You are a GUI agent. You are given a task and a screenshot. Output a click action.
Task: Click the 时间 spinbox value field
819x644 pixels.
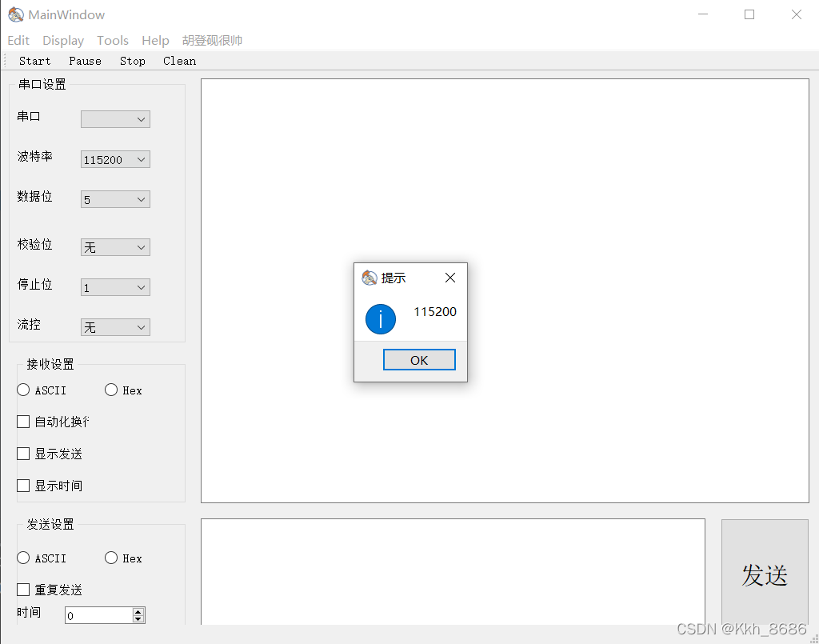point(98,615)
